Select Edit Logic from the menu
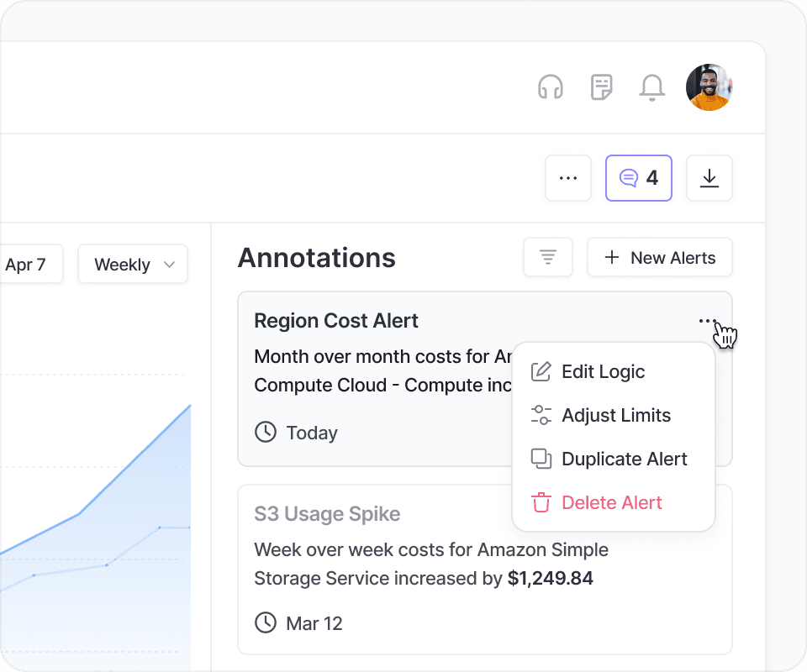807x672 pixels. (603, 371)
